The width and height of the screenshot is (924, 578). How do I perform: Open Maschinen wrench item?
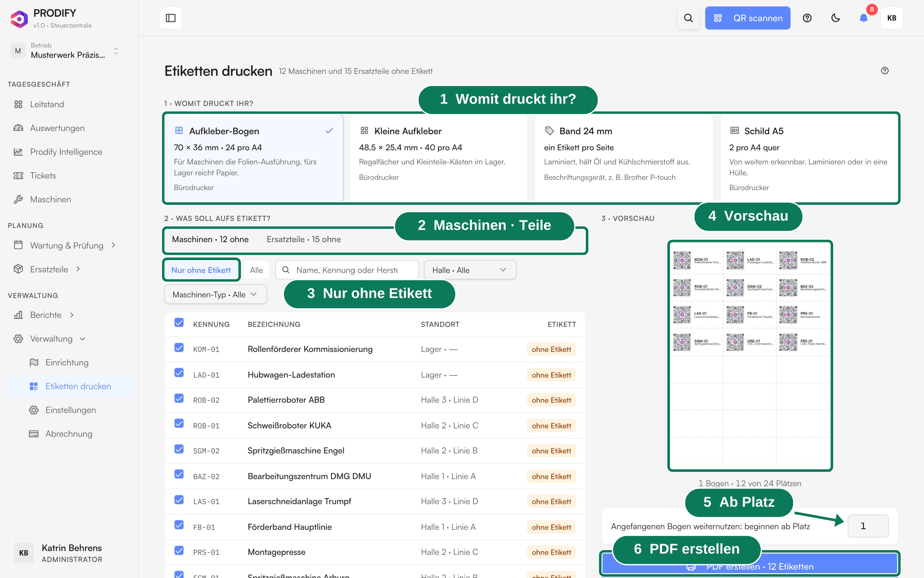pyautogui.click(x=69, y=199)
